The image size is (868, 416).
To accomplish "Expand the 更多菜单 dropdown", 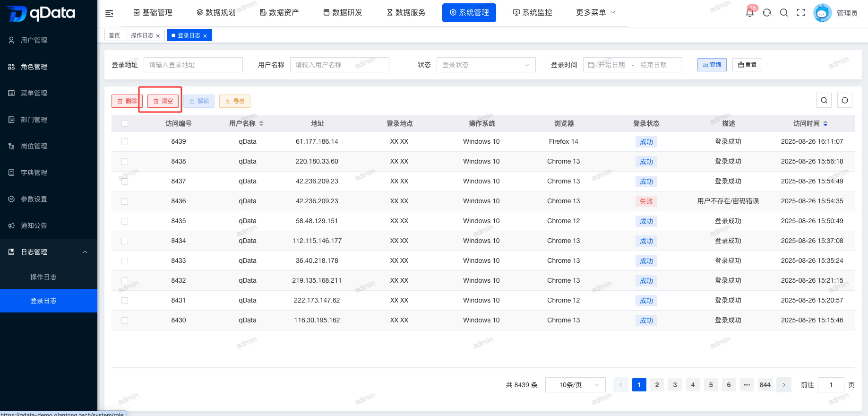I will click(x=595, y=13).
